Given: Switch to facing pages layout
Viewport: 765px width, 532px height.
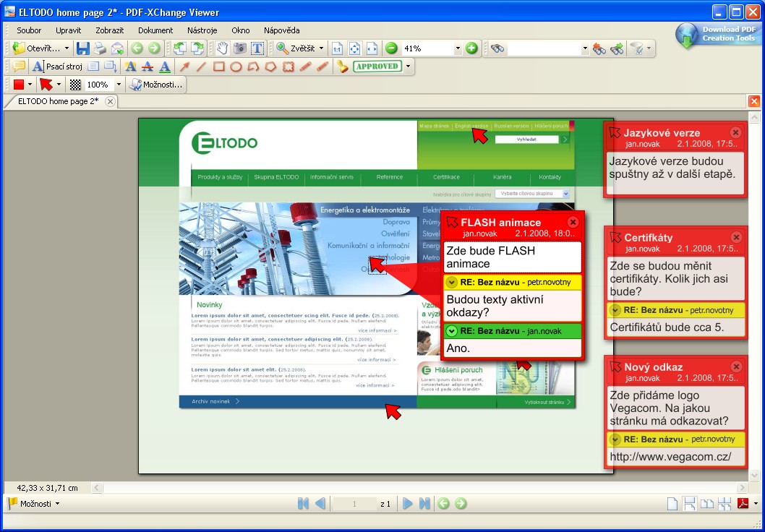Looking at the screenshot, I should pyautogui.click(x=707, y=504).
